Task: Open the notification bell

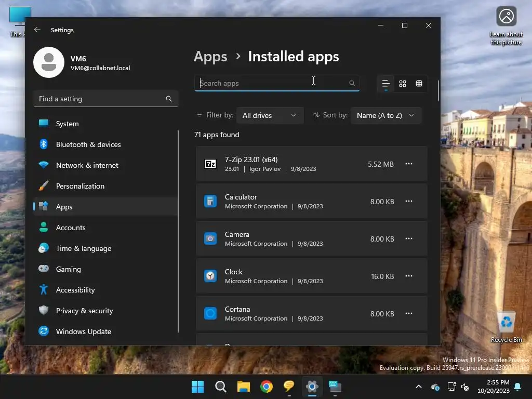Action: tap(518, 387)
